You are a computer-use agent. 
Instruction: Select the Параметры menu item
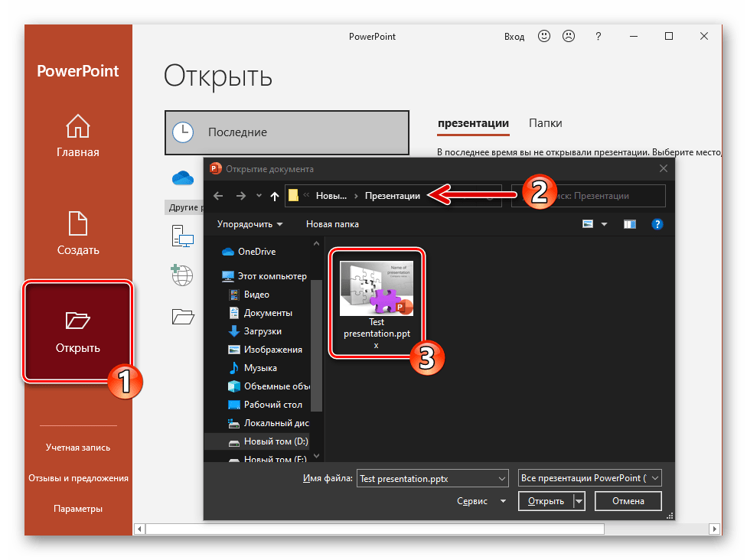click(78, 509)
